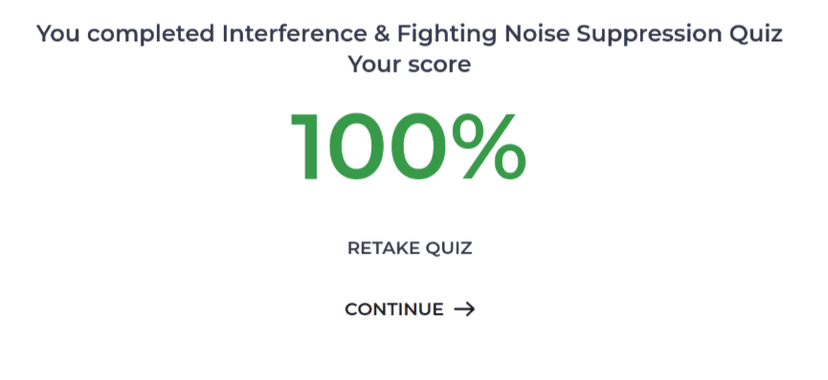Click the word 'Noise' in the heading

coord(537,34)
